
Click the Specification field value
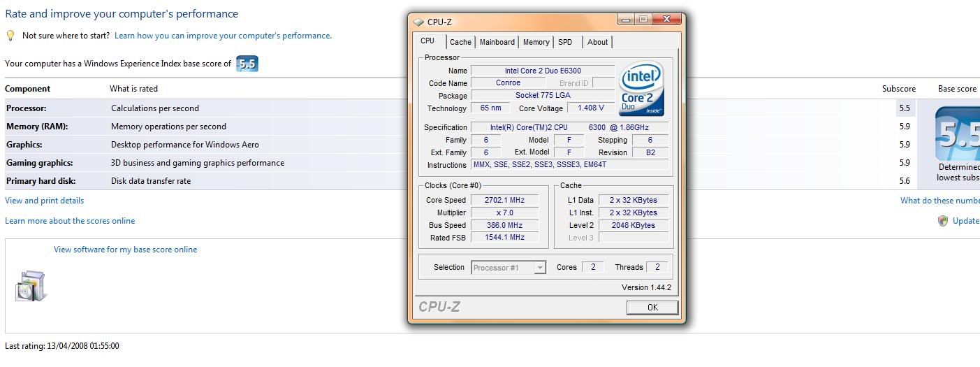(569, 127)
